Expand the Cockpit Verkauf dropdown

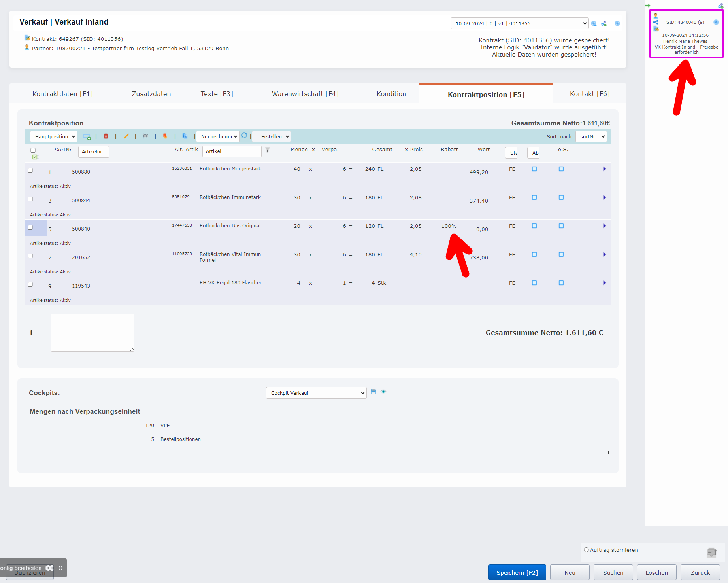pyautogui.click(x=316, y=393)
